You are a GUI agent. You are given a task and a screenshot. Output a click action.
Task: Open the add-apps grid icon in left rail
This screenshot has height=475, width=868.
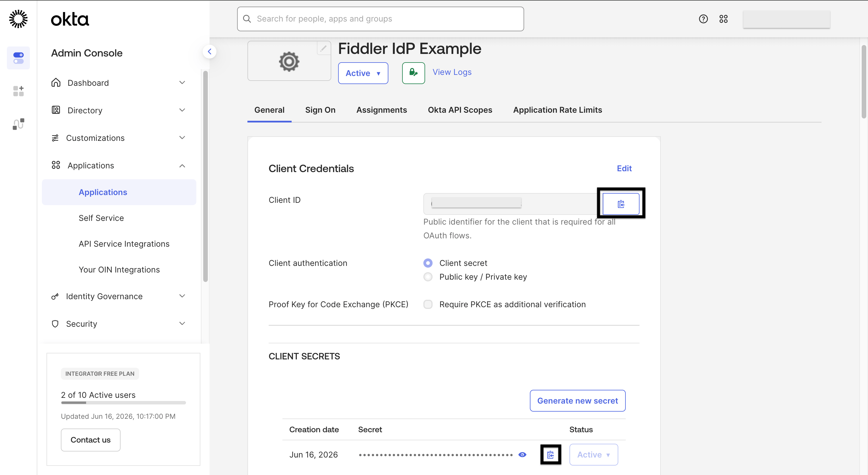click(x=18, y=91)
